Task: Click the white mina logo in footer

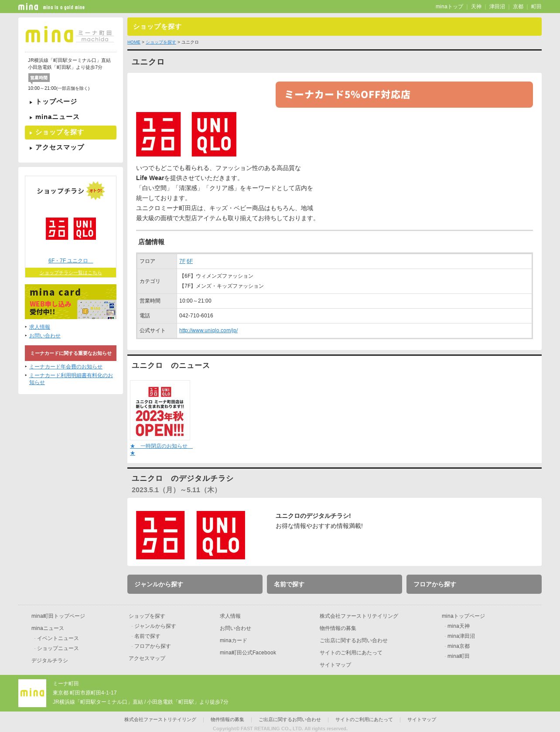Action: tap(32, 693)
